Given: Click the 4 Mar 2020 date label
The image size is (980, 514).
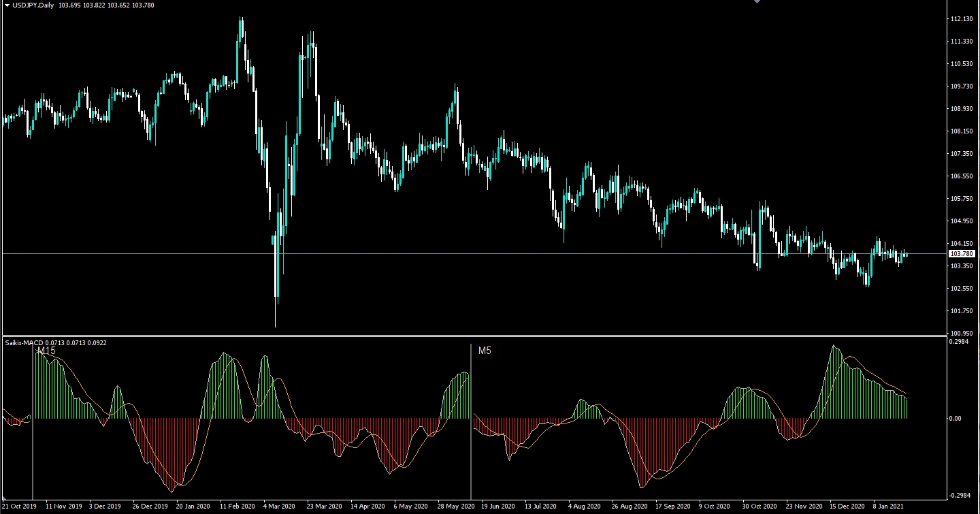Looking at the screenshot, I should coord(278,506).
